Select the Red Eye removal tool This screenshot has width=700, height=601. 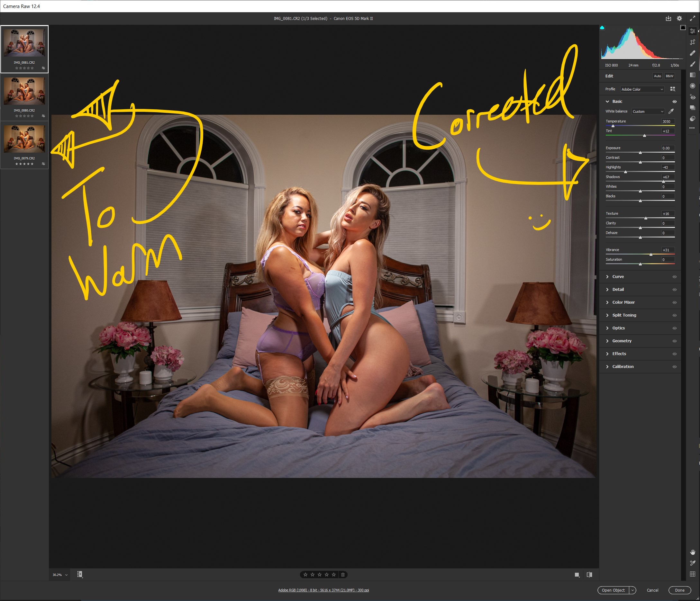point(692,97)
